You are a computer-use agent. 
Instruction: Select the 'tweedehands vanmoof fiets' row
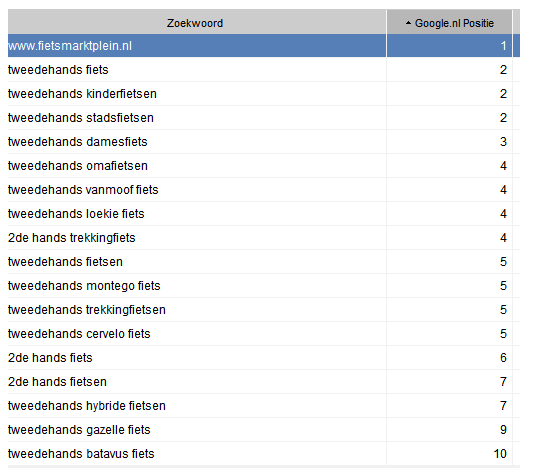pos(264,190)
